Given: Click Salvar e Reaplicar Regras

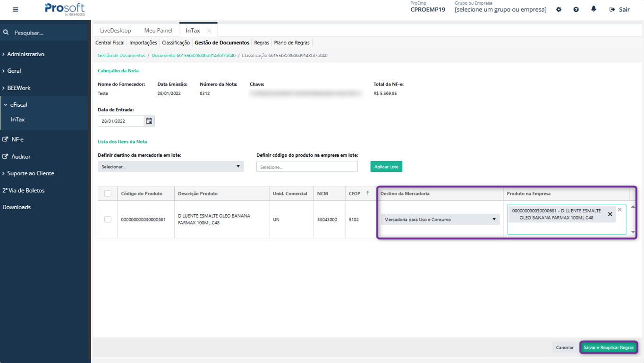Looking at the screenshot, I should click(x=609, y=347).
